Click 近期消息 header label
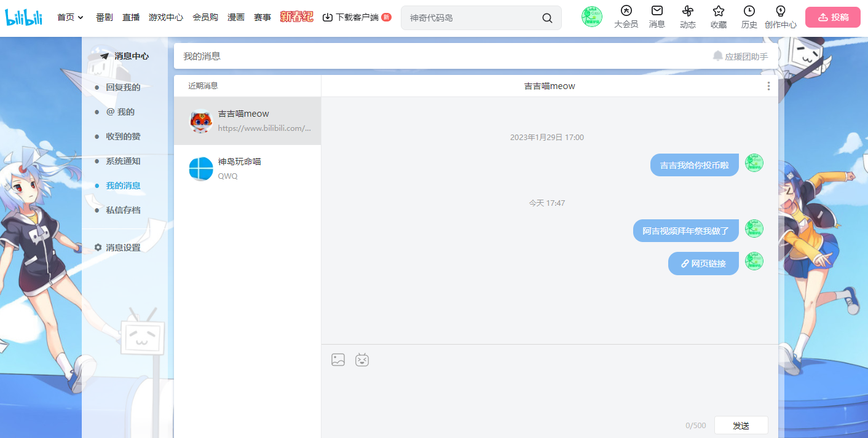Image resolution: width=868 pixels, height=438 pixels. pyautogui.click(x=203, y=85)
